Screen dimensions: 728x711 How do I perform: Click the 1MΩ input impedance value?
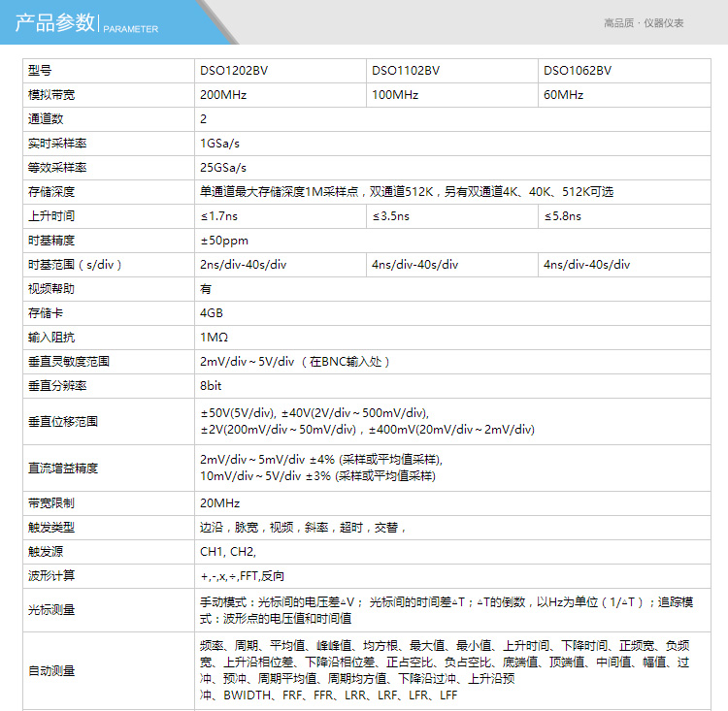214,338
